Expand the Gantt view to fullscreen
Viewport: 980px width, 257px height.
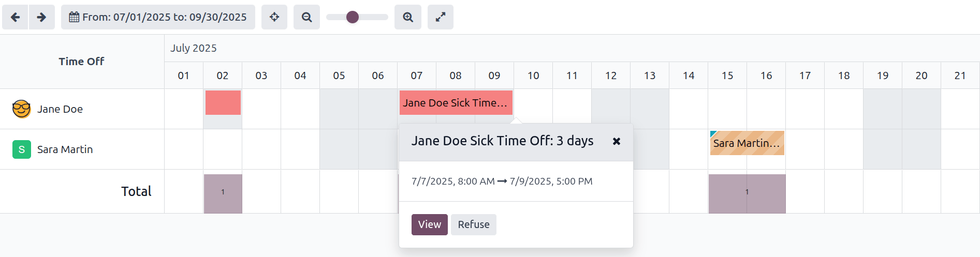[441, 17]
